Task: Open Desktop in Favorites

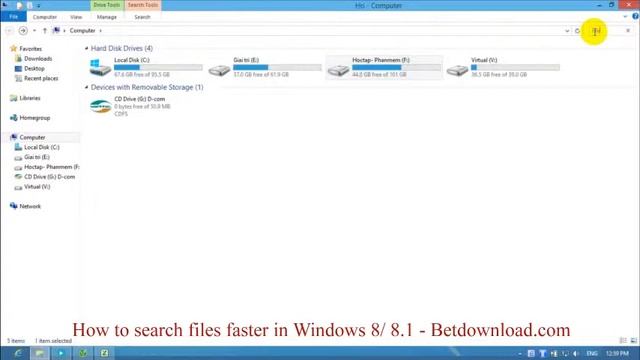Action: point(34,69)
